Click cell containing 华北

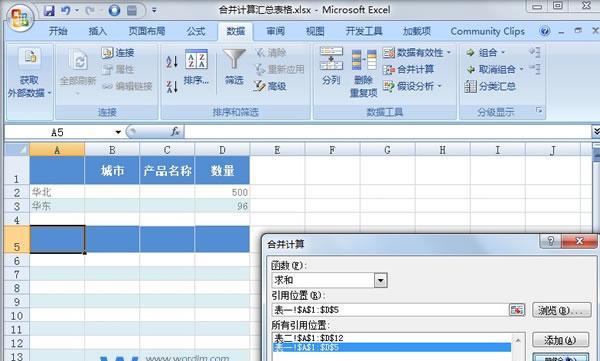57,192
